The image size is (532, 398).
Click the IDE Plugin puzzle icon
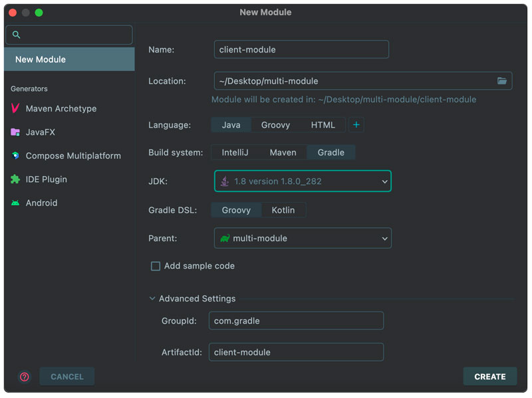point(15,179)
